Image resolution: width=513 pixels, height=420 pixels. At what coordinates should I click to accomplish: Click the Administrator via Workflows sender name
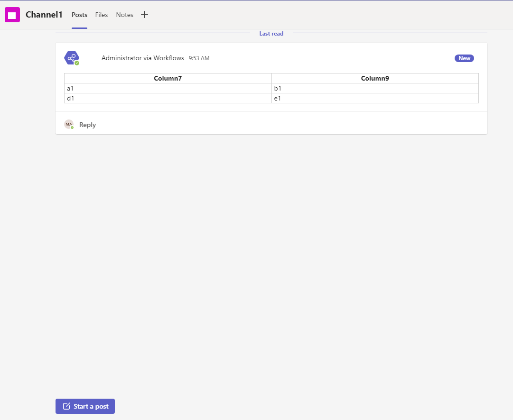point(143,58)
